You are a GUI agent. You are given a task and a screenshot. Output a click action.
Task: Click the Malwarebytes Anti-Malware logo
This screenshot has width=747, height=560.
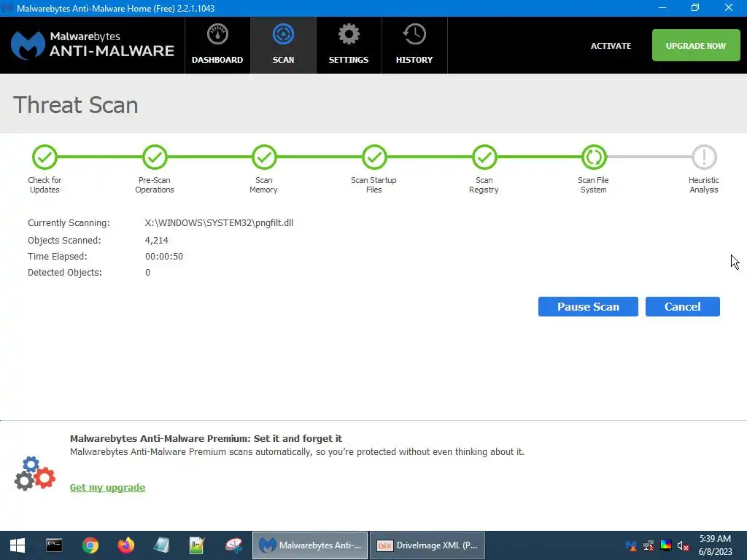[93, 45]
